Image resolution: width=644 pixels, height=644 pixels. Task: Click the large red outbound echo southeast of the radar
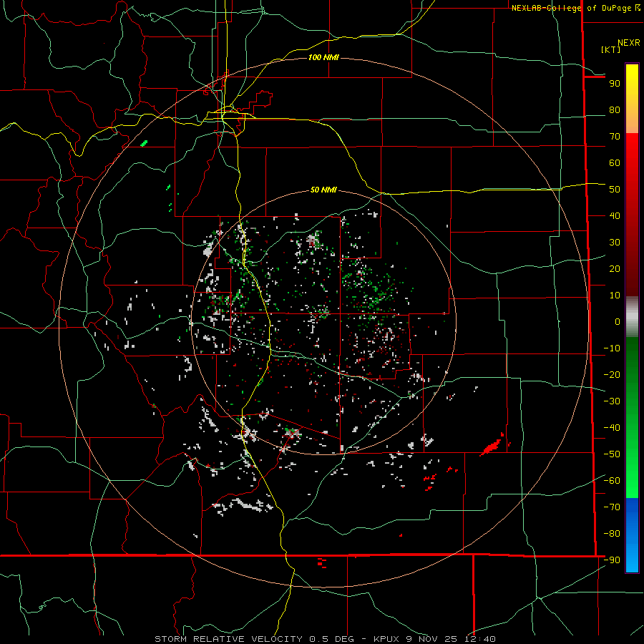[x=492, y=446]
